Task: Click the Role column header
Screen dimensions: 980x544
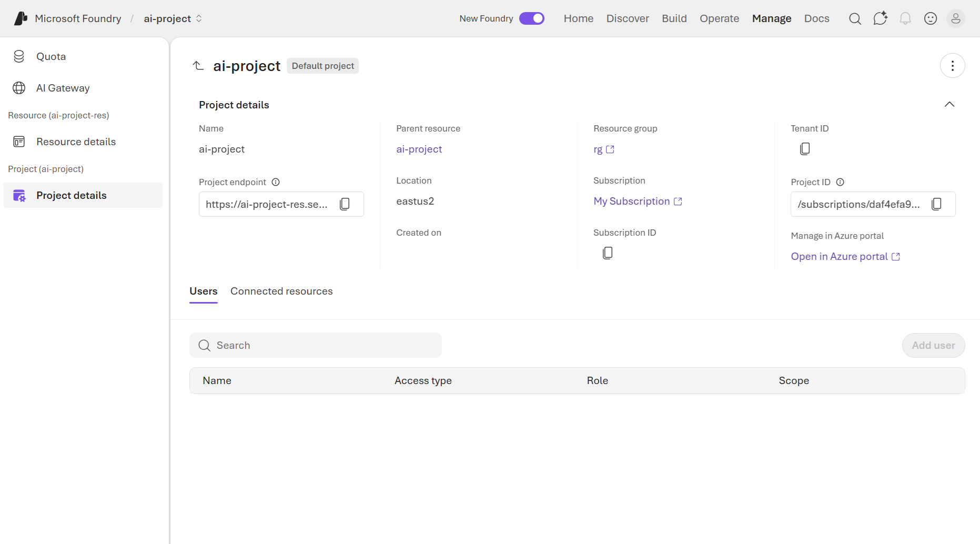Action: tap(598, 380)
